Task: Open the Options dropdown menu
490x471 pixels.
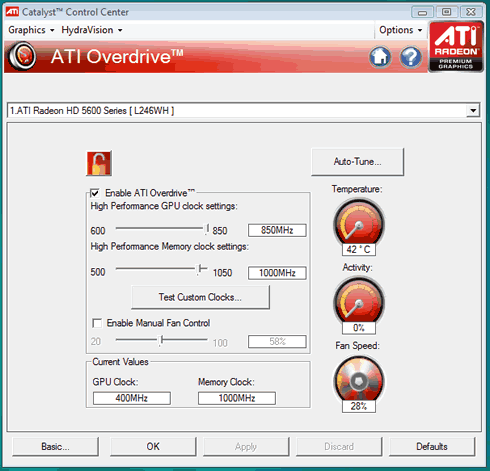Action: point(400,30)
